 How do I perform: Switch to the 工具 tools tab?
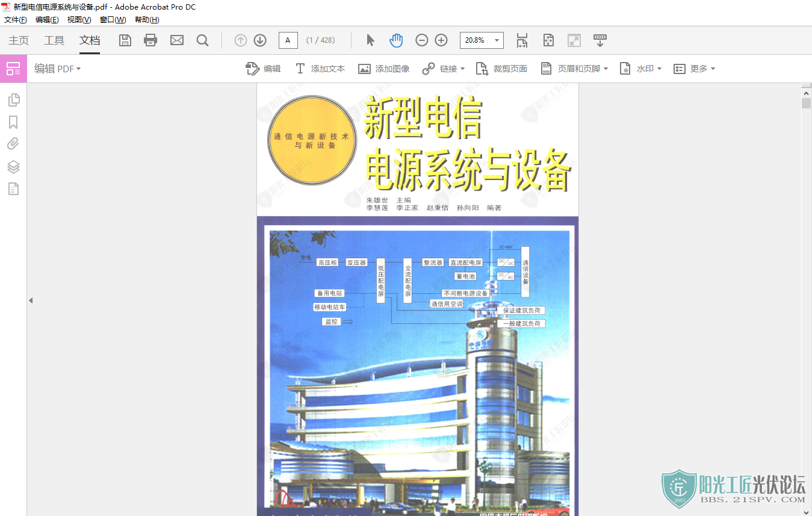point(54,40)
